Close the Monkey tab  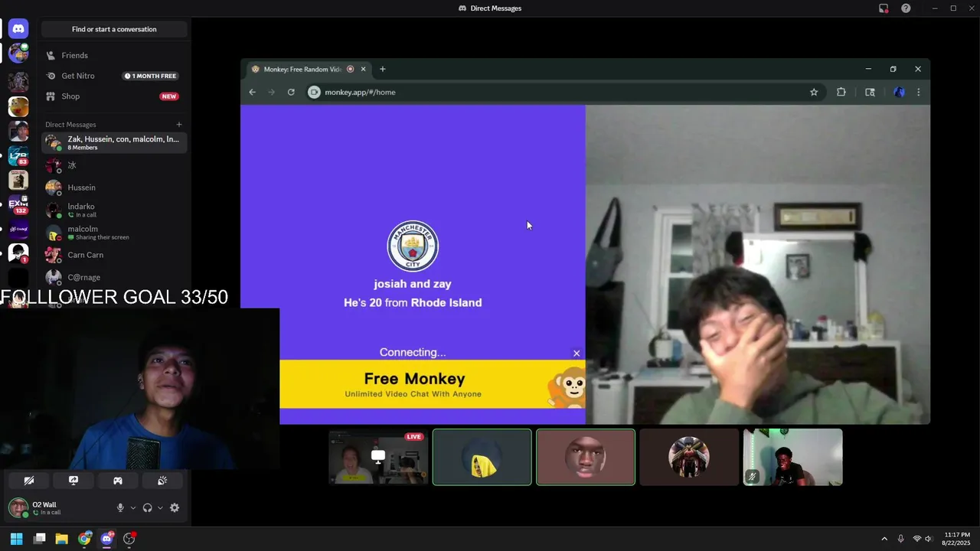pos(363,69)
